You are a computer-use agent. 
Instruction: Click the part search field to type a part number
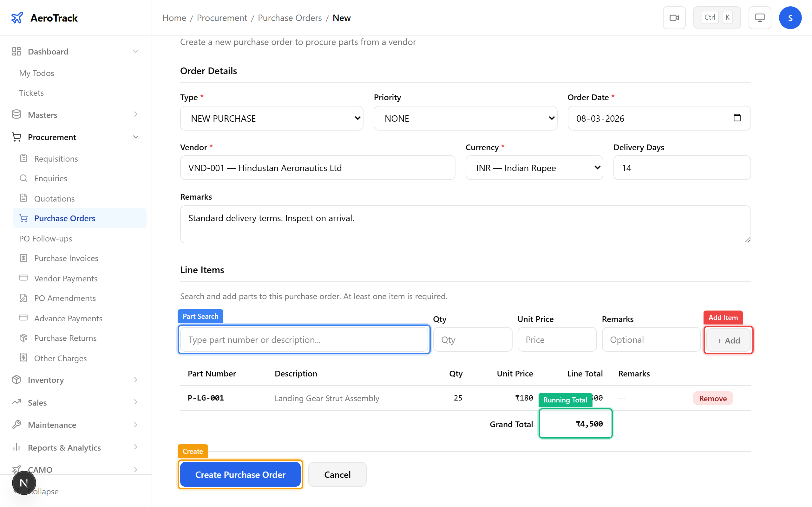[x=304, y=339]
